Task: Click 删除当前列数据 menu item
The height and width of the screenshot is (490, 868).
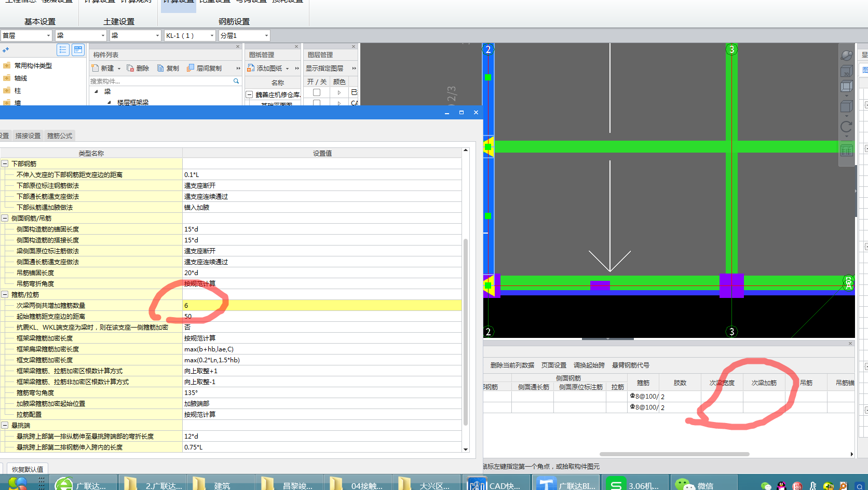Action: tap(512, 365)
